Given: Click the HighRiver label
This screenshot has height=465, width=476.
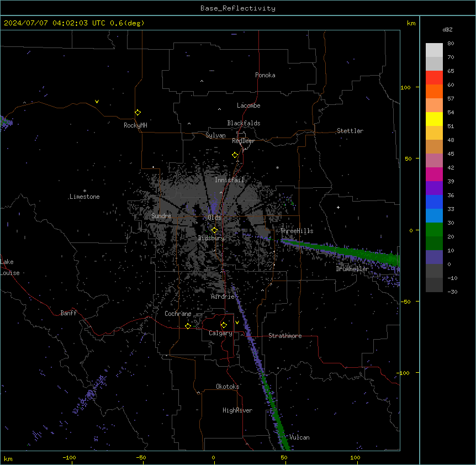Looking at the screenshot, I should pos(237,410).
